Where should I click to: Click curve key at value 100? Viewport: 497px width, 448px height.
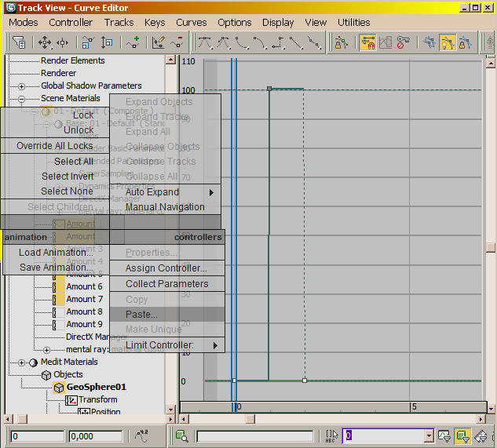[x=269, y=89]
